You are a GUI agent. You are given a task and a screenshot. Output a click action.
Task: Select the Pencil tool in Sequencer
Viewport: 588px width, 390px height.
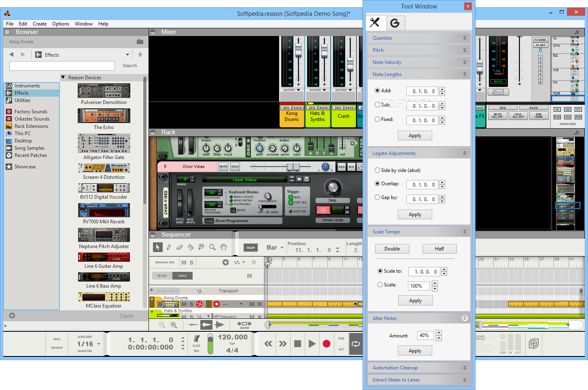169,247
